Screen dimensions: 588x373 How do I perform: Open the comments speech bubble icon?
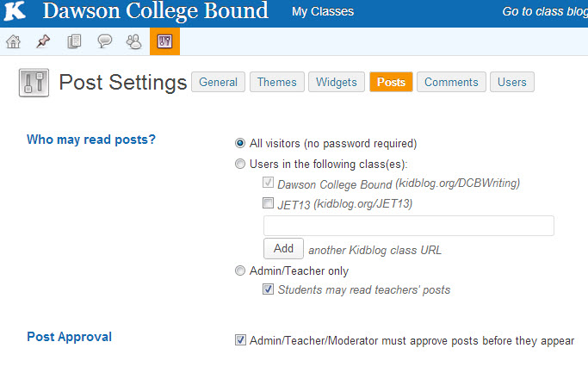[105, 41]
